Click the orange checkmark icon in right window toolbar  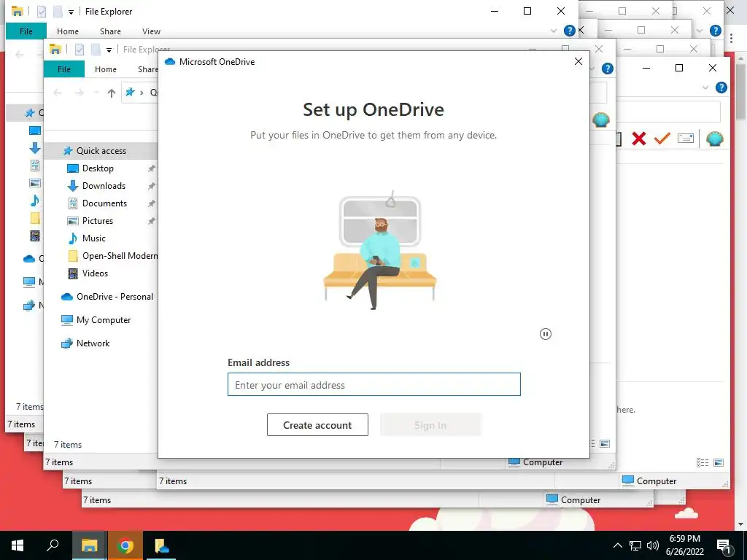pyautogui.click(x=662, y=139)
